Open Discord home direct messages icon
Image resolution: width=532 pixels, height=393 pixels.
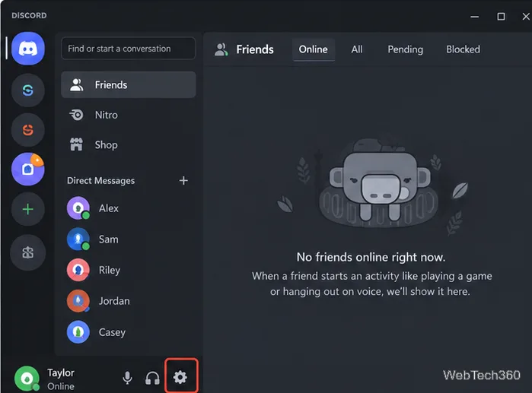coord(28,49)
